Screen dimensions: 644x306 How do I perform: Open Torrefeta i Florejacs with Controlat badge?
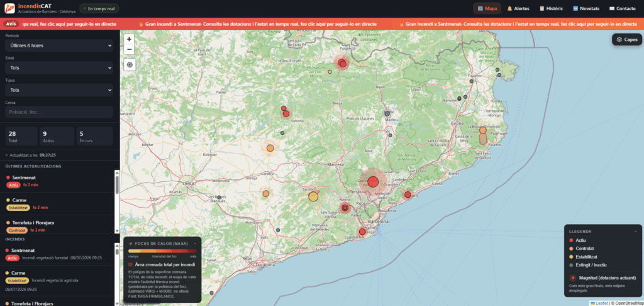pyautogui.click(x=57, y=226)
